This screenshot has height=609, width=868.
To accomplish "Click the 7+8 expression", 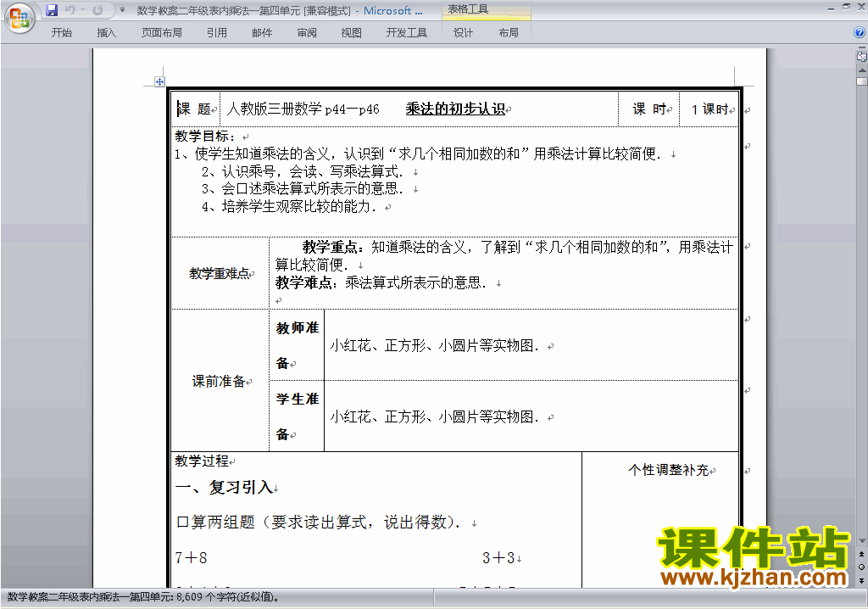I will [x=191, y=558].
